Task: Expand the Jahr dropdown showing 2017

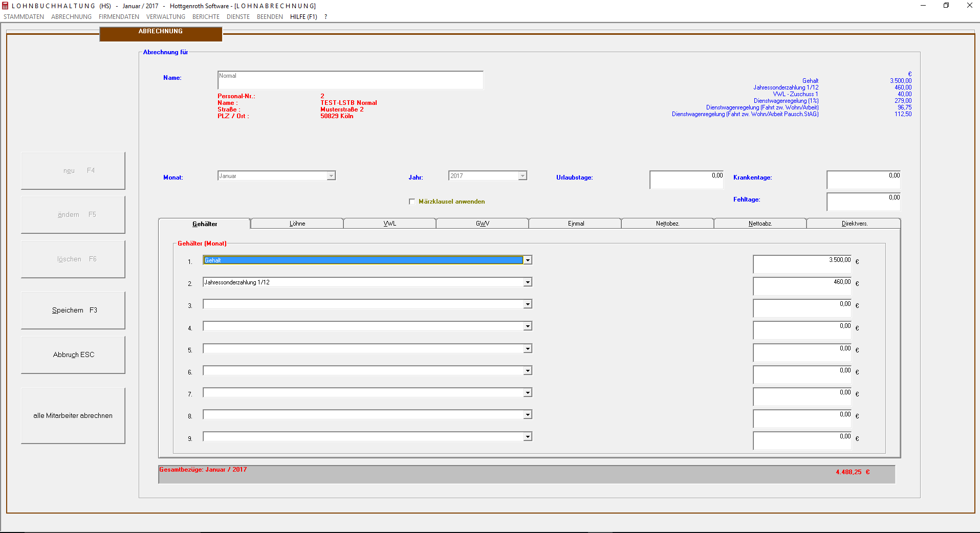Action: [522, 176]
